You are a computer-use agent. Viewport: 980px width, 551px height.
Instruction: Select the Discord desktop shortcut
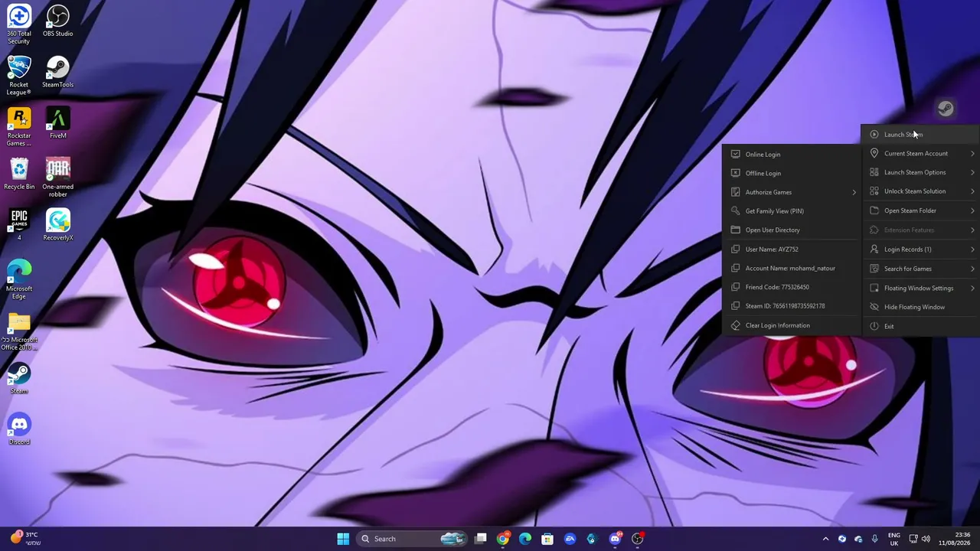click(x=19, y=429)
